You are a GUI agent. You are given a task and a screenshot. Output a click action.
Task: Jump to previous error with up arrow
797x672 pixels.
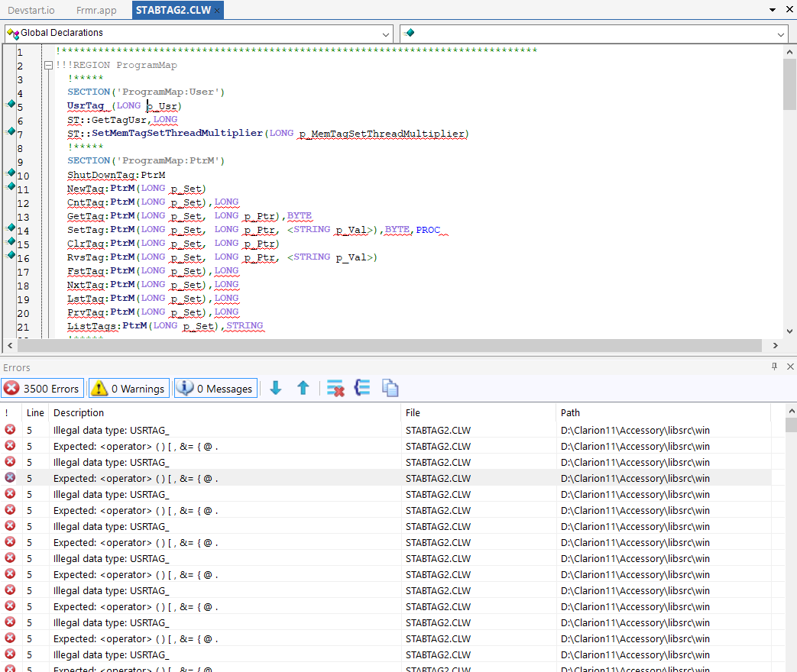pos(303,388)
